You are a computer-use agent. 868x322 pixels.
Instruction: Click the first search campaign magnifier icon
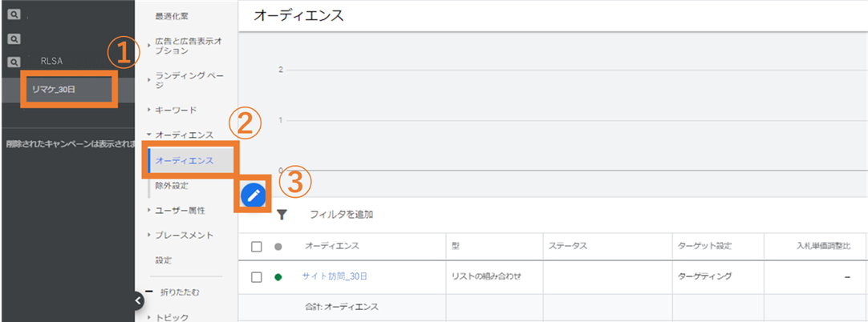[14, 15]
